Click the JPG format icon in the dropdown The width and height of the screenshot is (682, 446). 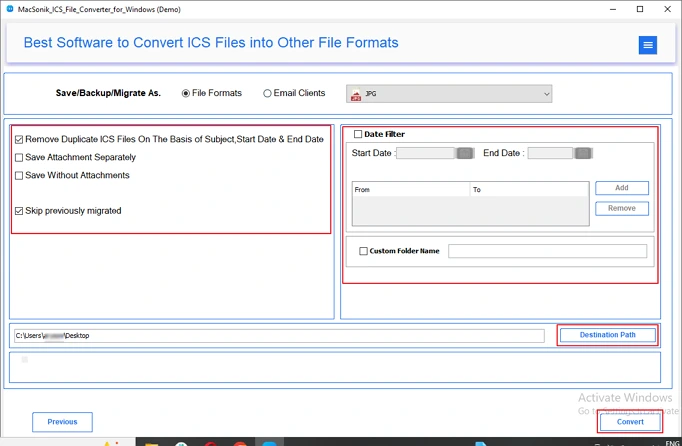pos(356,94)
